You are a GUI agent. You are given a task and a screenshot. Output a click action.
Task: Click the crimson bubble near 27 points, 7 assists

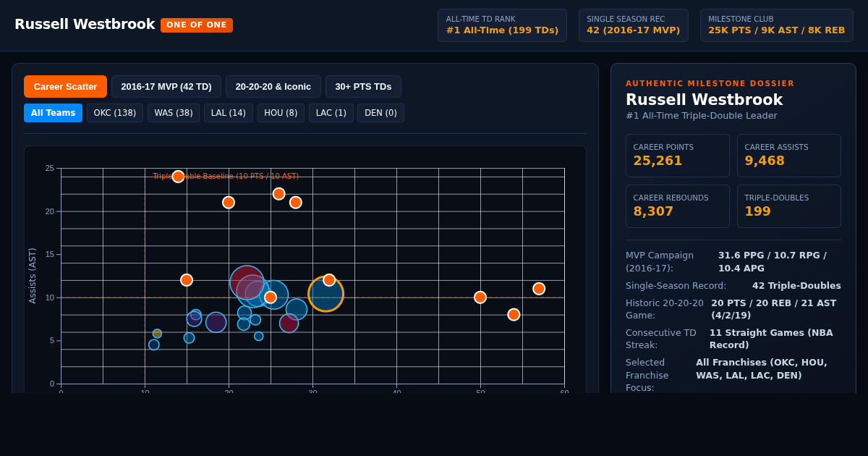tap(289, 324)
